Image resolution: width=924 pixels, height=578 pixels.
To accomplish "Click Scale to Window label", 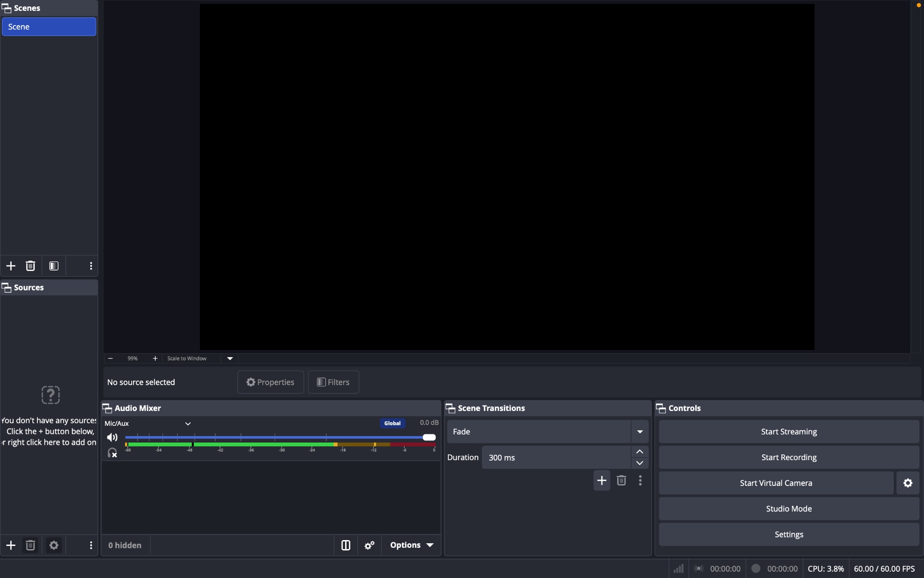I will [x=187, y=358].
